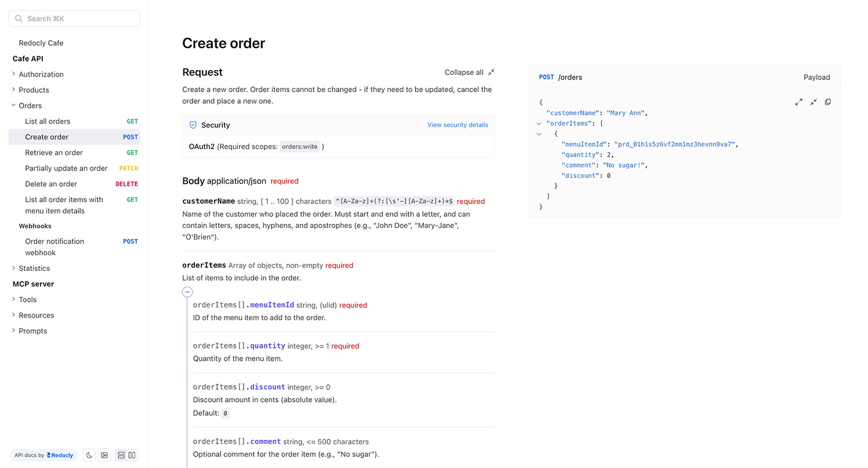Switch to two-column layout view

tap(132, 455)
